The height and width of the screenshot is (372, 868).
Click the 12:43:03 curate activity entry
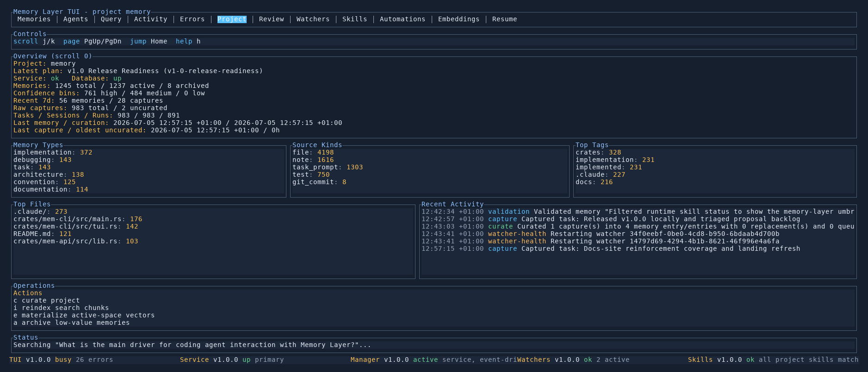pyautogui.click(x=638, y=226)
